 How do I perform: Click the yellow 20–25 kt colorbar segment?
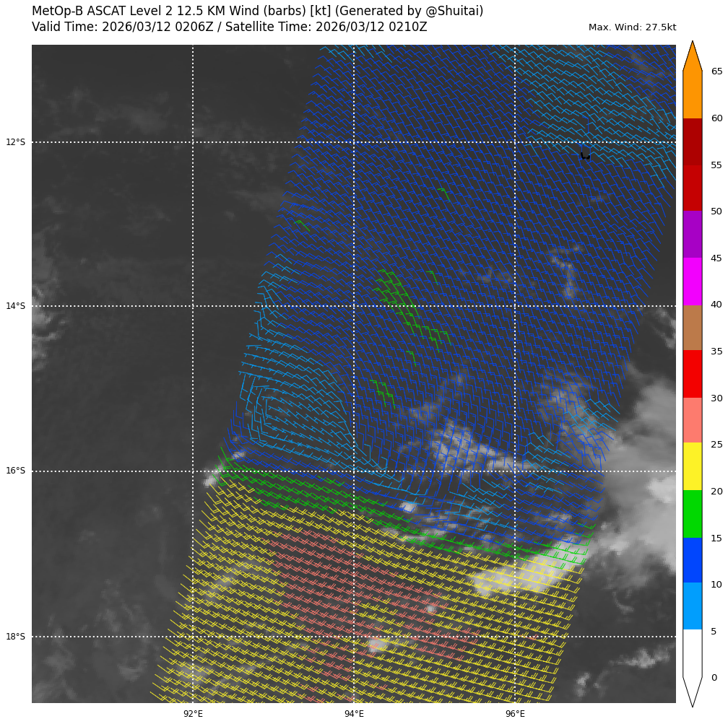click(692, 466)
